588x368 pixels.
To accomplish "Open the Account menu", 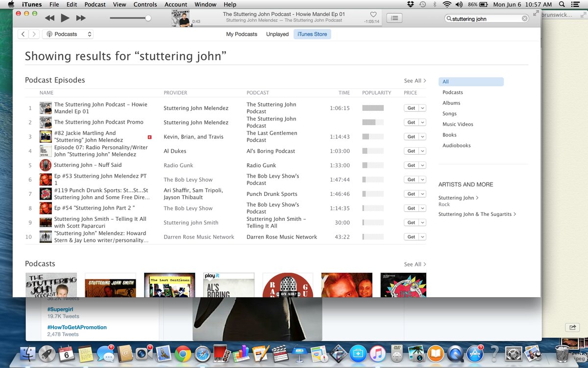I will 176,4.
